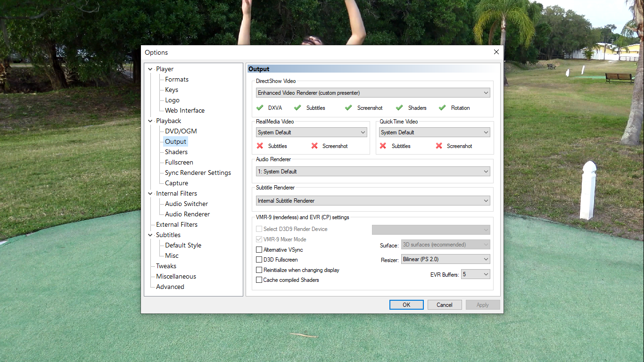Open Sync Renderer Settings page

(198, 173)
